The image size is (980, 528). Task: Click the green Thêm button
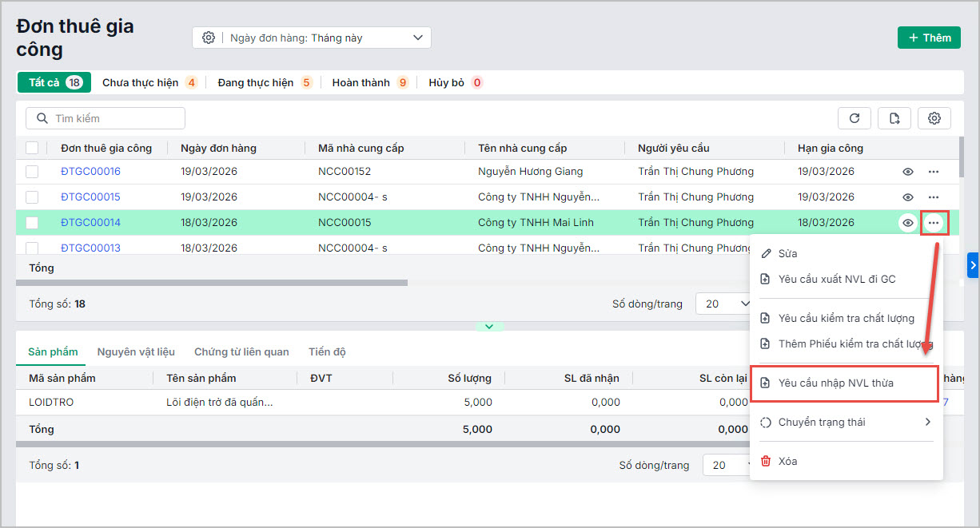click(x=929, y=38)
